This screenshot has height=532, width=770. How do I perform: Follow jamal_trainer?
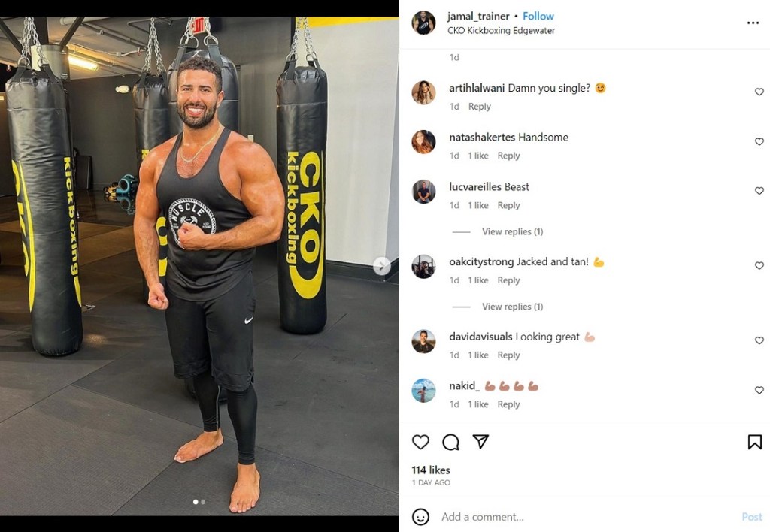pos(538,17)
